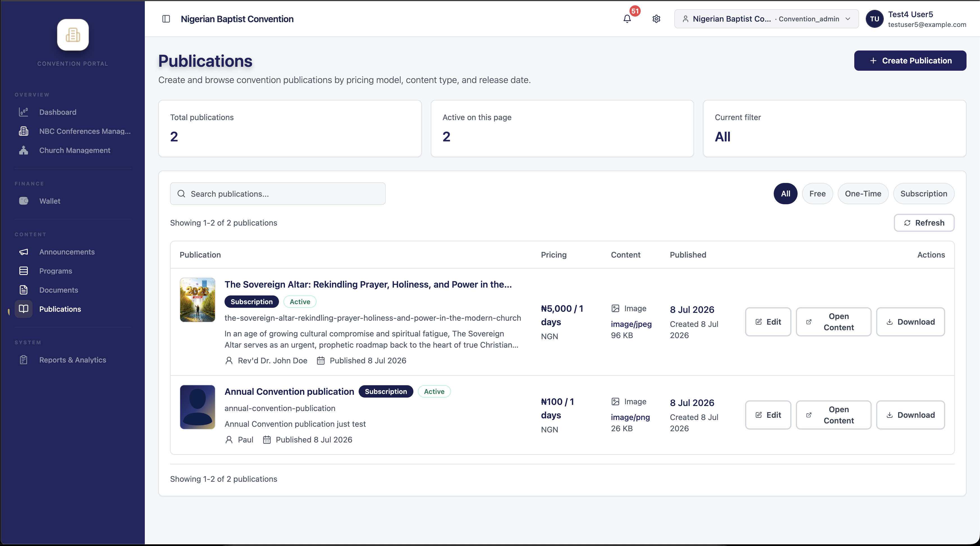Edit The Sovereign Altar publication
Viewport: 980px width, 546px height.
pos(768,322)
